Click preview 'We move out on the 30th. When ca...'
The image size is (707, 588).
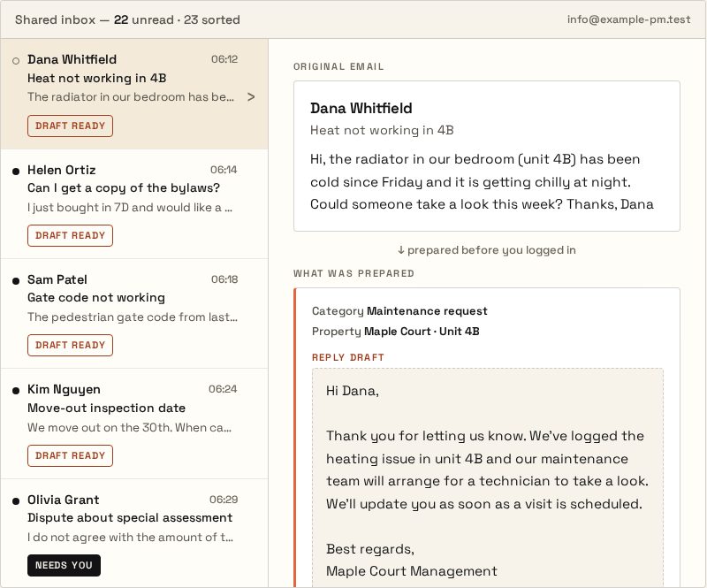[129, 427]
